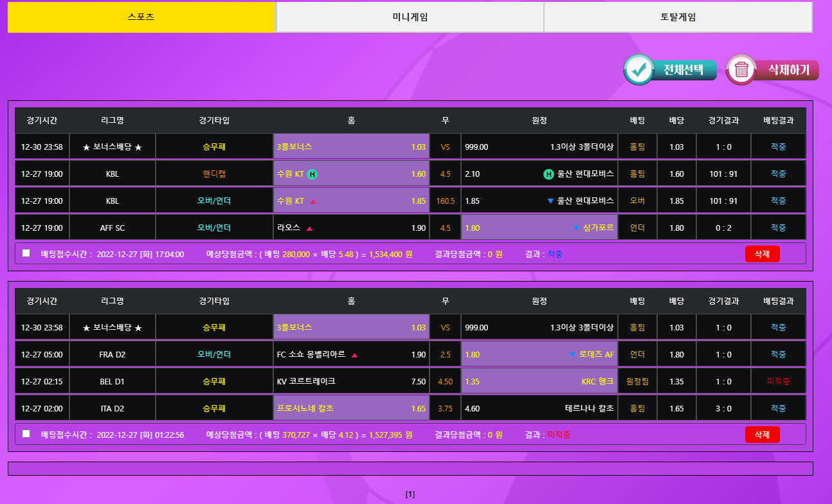Screen dimensions: 832x504
Task: Check the box for the 01:22:56 bet slip
Action: click(x=26, y=434)
